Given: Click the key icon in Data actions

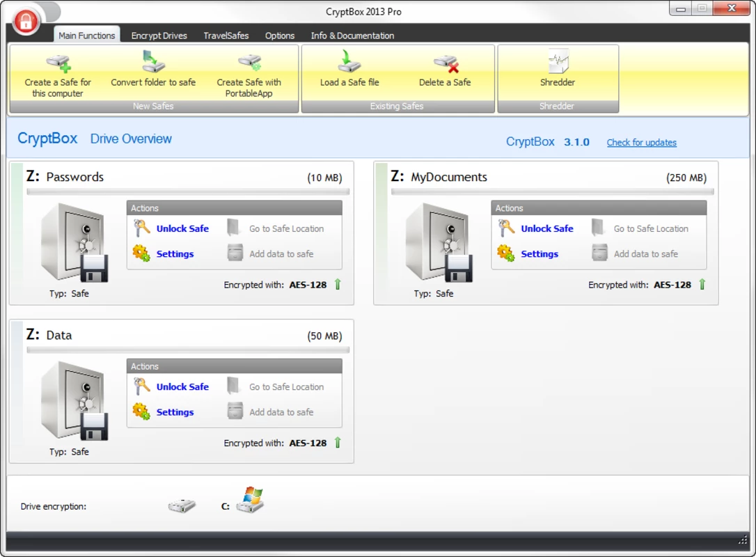Looking at the screenshot, I should click(x=142, y=386).
